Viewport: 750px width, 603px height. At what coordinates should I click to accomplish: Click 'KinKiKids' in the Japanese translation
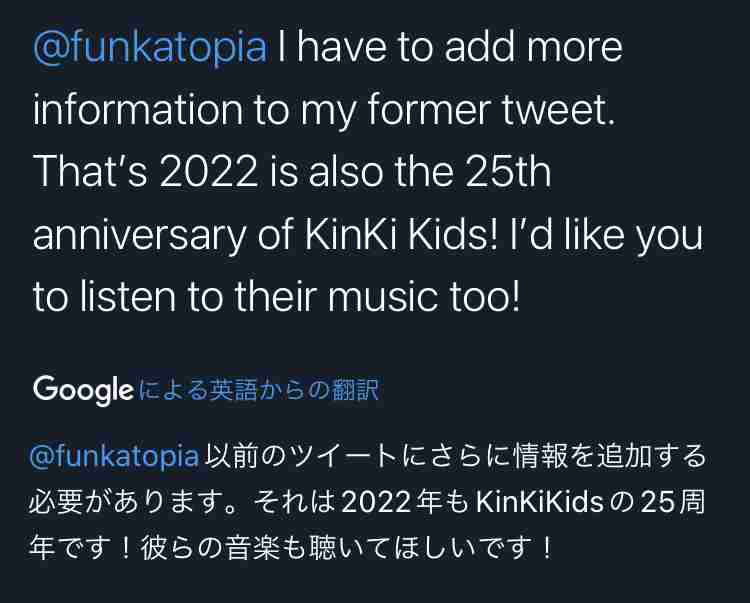click(540, 503)
